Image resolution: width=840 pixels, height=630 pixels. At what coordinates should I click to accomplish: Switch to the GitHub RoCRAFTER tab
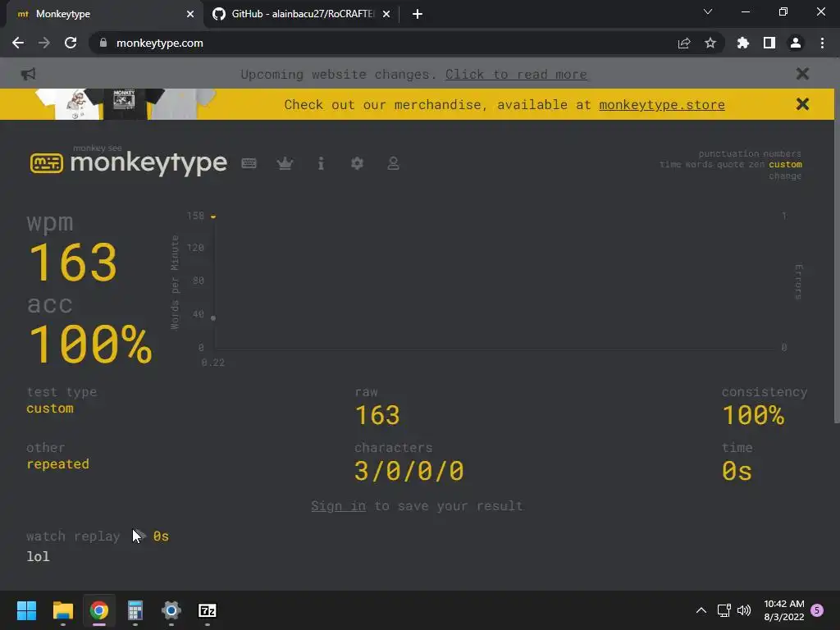tap(302, 14)
